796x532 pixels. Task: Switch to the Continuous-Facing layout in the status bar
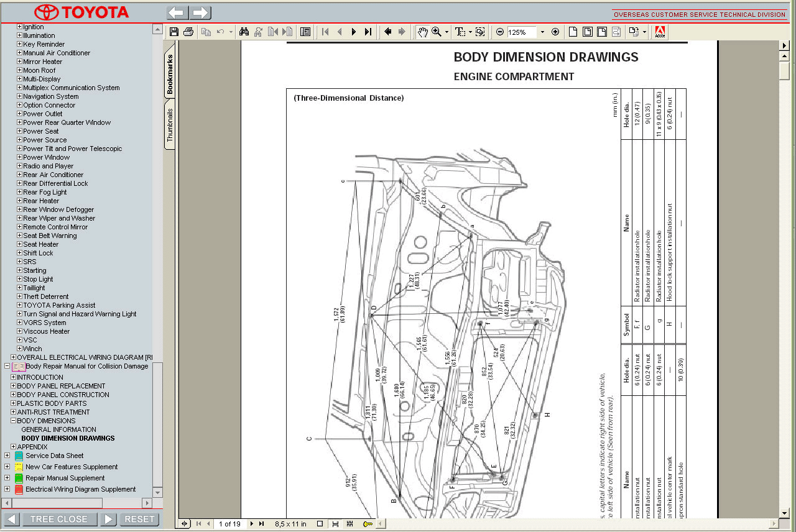(350, 524)
